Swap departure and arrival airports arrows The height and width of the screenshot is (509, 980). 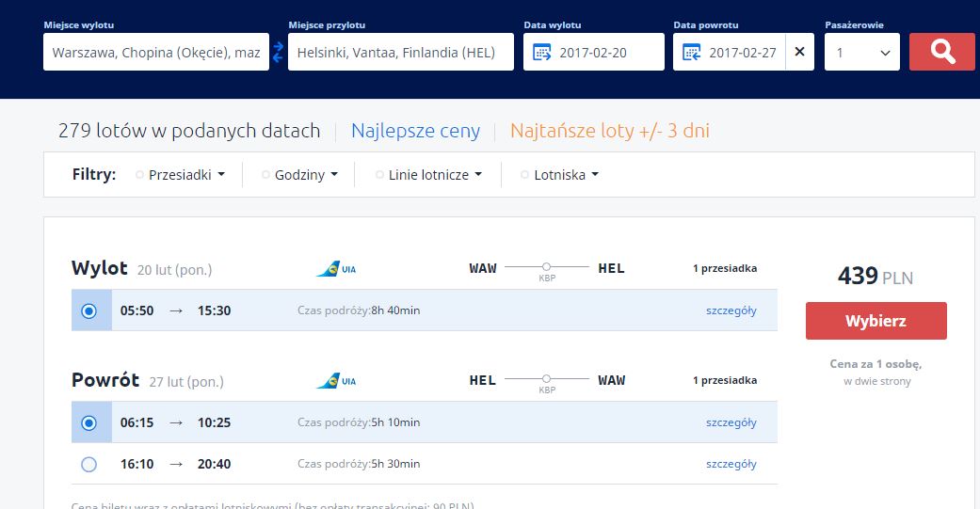pos(278,52)
